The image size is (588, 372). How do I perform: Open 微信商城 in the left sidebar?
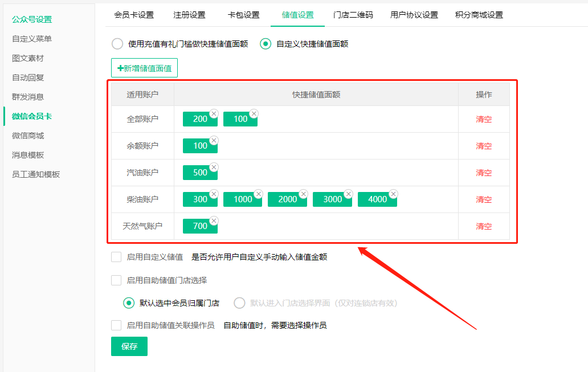28,136
